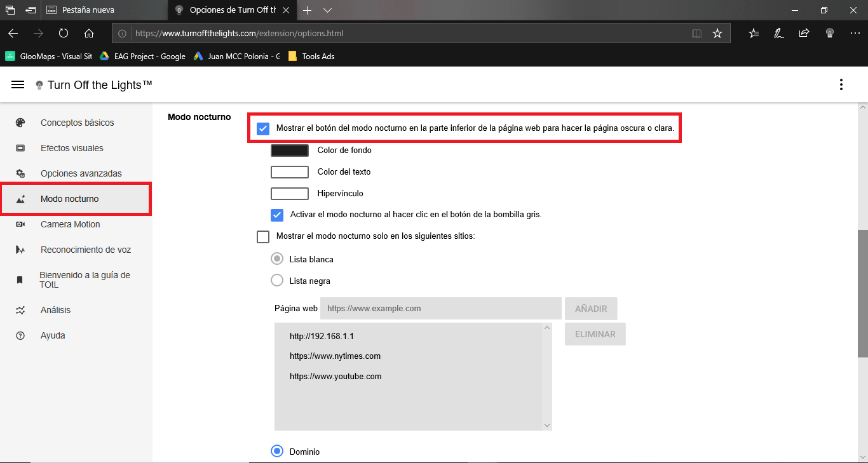The width and height of the screenshot is (868, 463).
Task: Click the Página web URL input field
Action: click(441, 308)
